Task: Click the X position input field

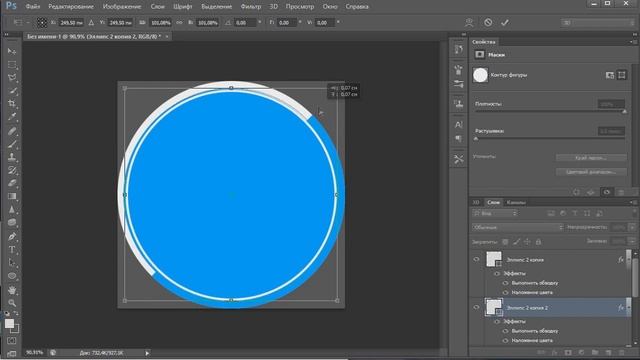Action: click(71, 23)
